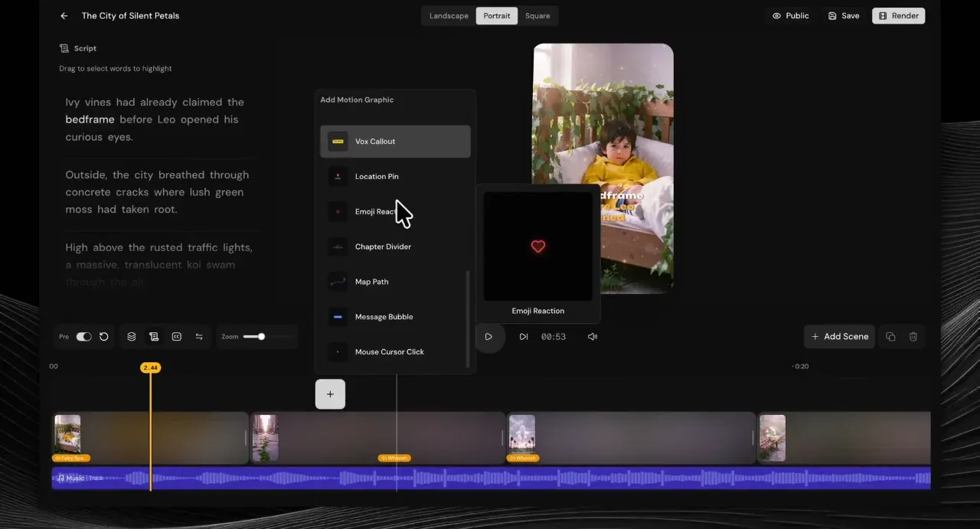The height and width of the screenshot is (529, 980).
Task: Save the project
Action: pos(844,15)
